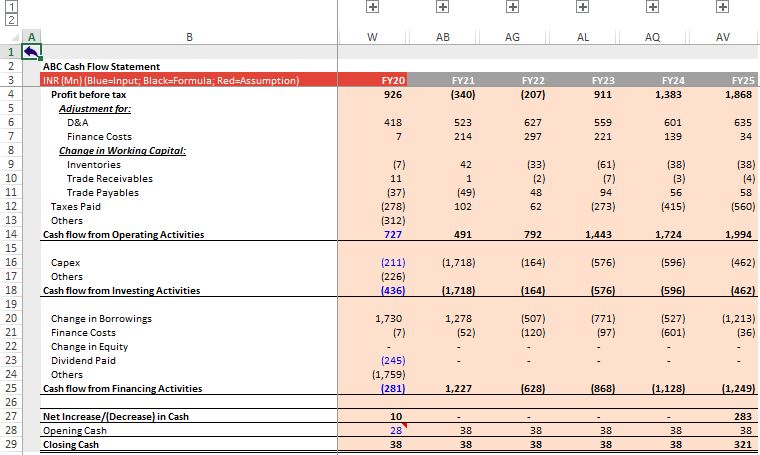Viewport: 760px width, 455px height.
Task: Click the FY22 column heading cell
Action: point(512,80)
